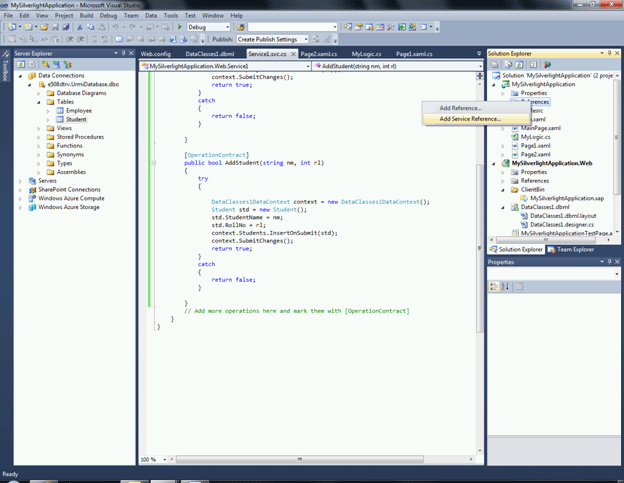Image resolution: width=624 pixels, height=483 pixels.
Task: Open Solution Explorer from the standard toolbar
Action: [348, 27]
